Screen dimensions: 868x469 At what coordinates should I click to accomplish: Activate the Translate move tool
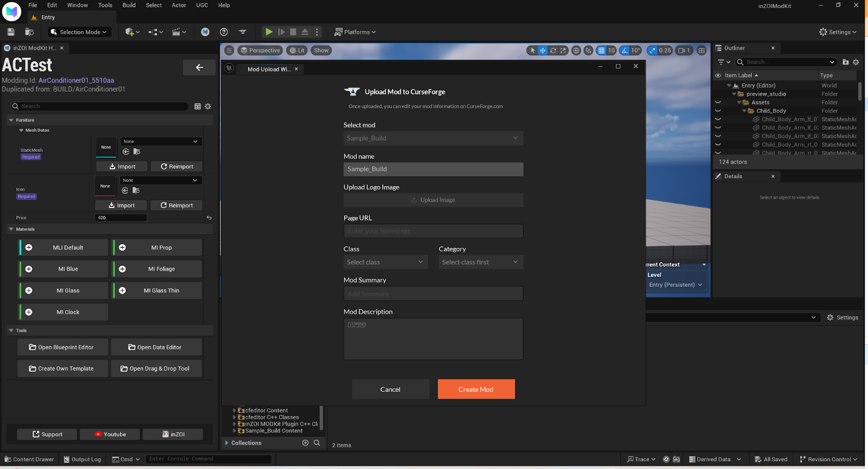[x=542, y=50]
